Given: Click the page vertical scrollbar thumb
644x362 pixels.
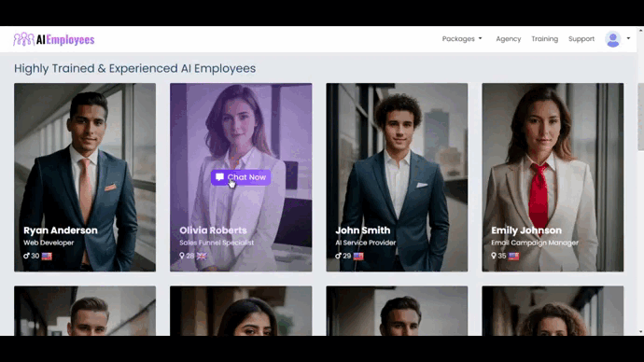Looking at the screenshot, I should (640, 117).
